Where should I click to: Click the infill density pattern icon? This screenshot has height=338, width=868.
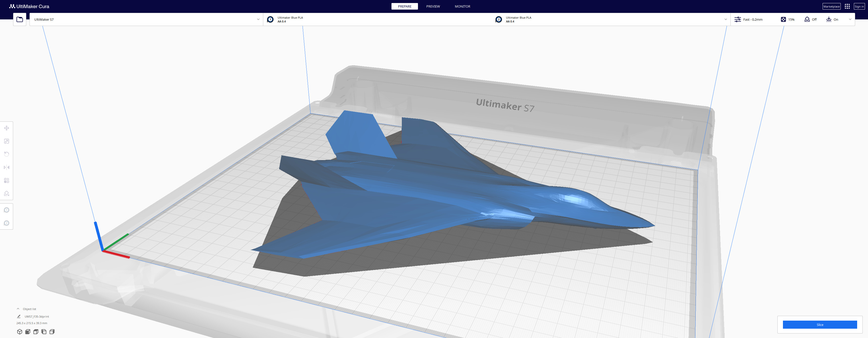coord(783,19)
